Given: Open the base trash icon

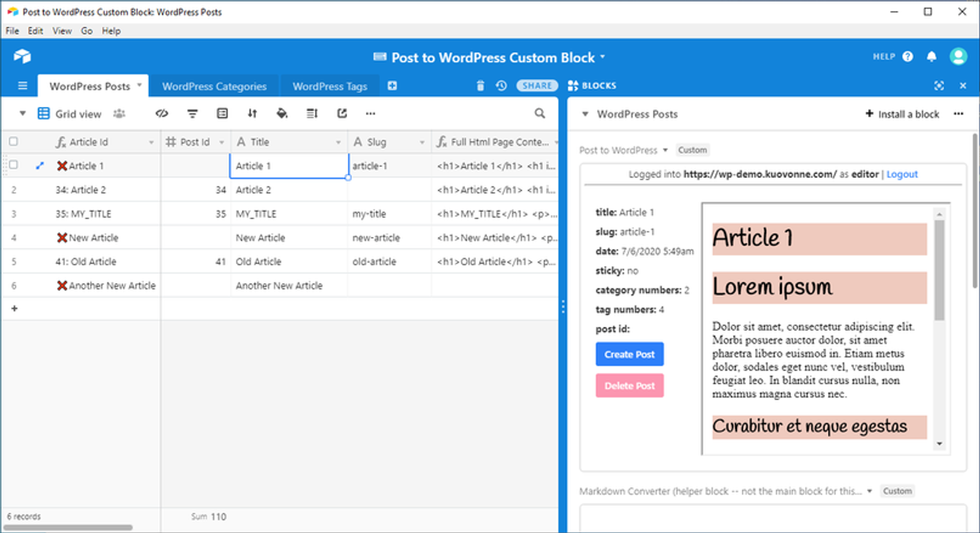Looking at the screenshot, I should pyautogui.click(x=480, y=86).
